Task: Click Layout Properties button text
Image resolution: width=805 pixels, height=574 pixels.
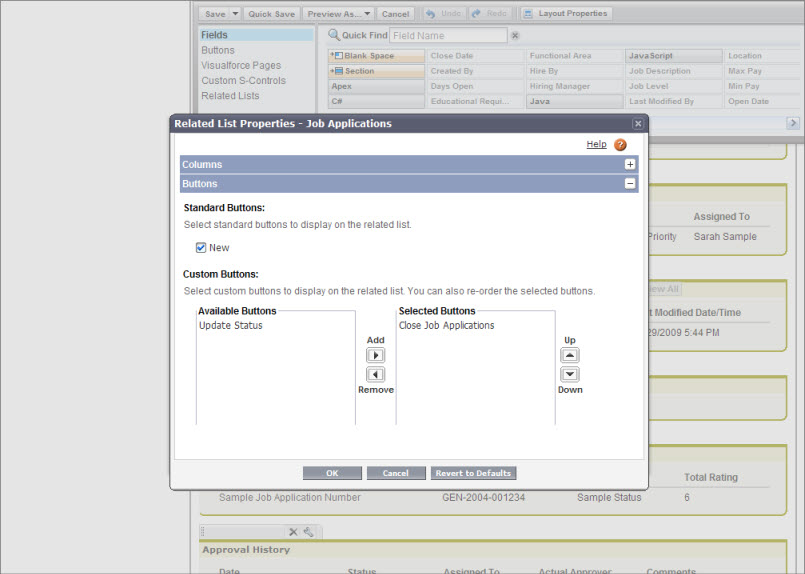Action: coord(572,13)
